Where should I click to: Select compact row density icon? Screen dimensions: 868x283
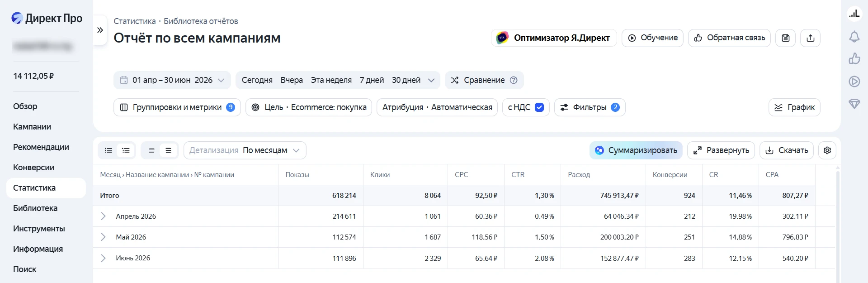pos(151,150)
